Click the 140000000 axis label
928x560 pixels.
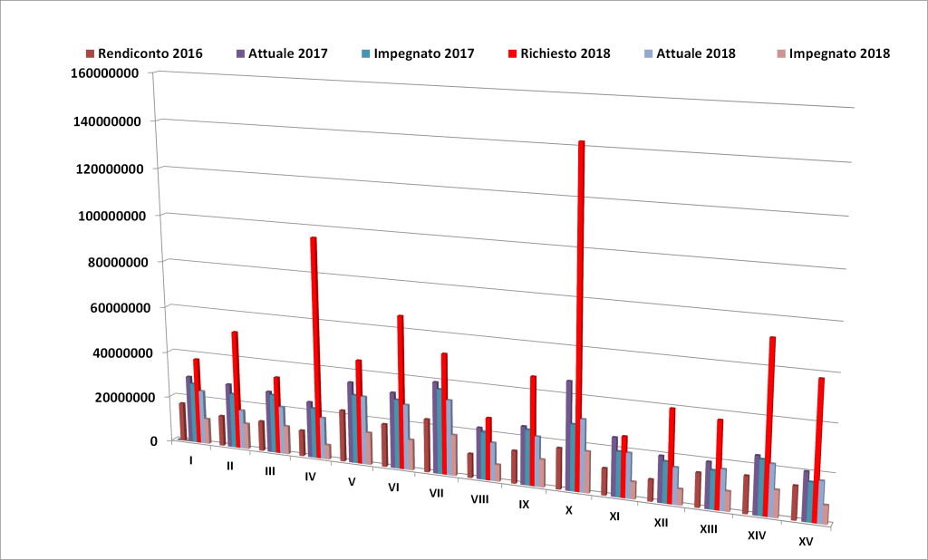108,122
